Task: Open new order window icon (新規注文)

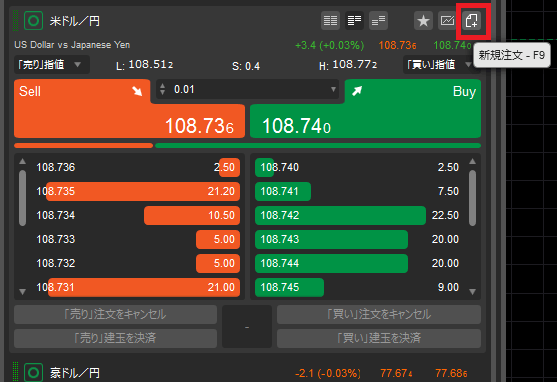Action: point(472,21)
